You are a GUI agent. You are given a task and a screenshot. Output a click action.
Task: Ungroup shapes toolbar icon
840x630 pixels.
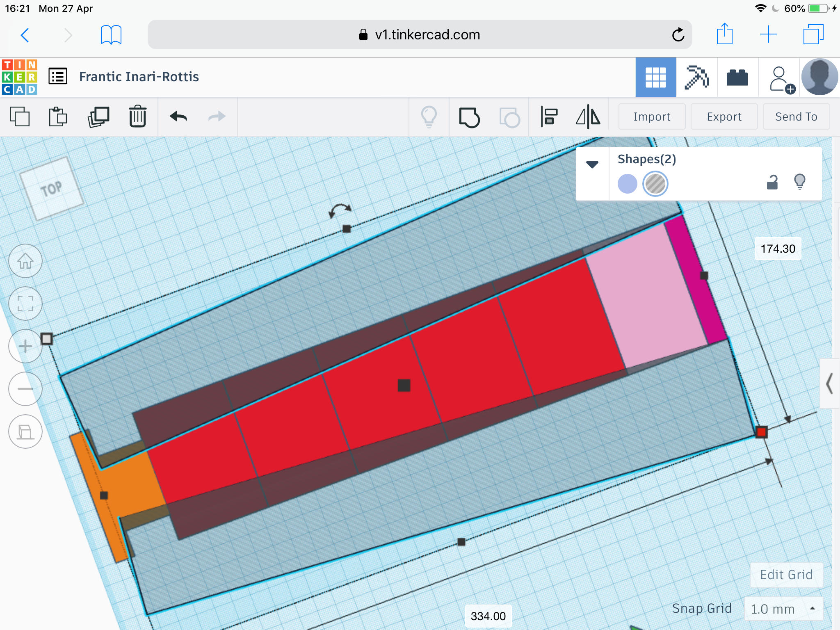point(509,118)
